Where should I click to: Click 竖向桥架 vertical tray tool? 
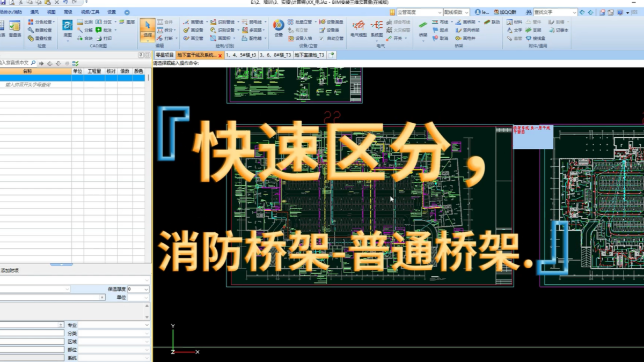pyautogui.click(x=467, y=30)
